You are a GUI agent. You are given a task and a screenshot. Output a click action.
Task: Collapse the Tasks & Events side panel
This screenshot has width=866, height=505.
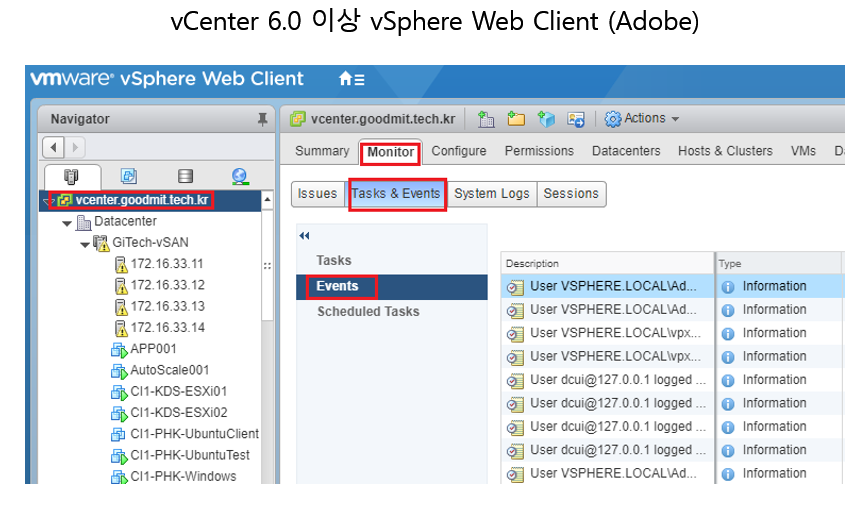pyautogui.click(x=304, y=236)
